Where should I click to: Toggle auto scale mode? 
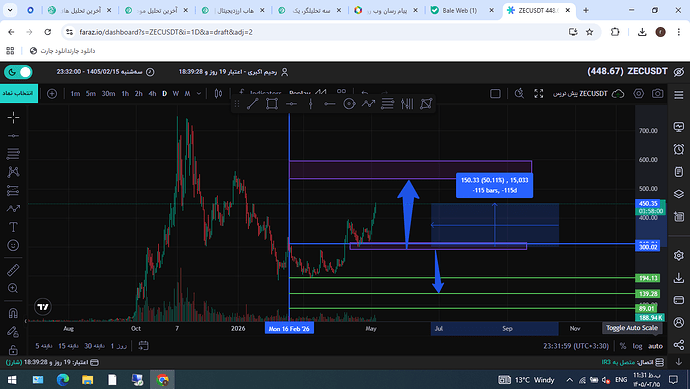655,346
